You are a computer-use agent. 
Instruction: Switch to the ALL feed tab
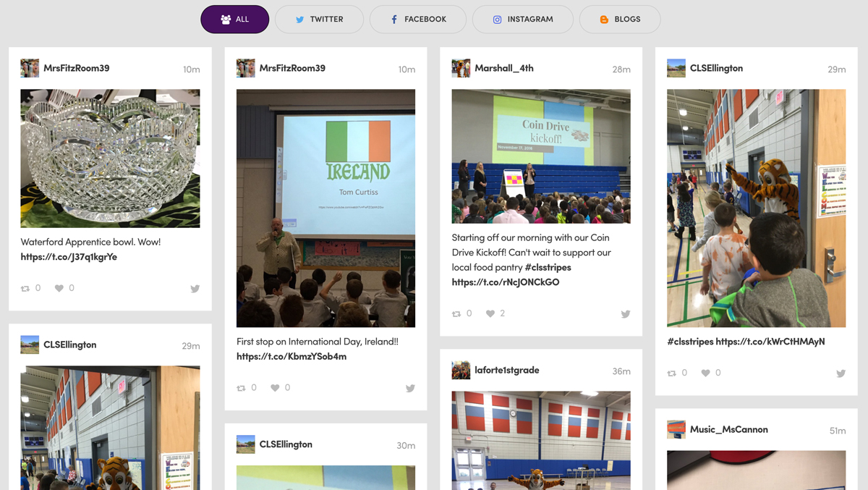[x=234, y=20]
